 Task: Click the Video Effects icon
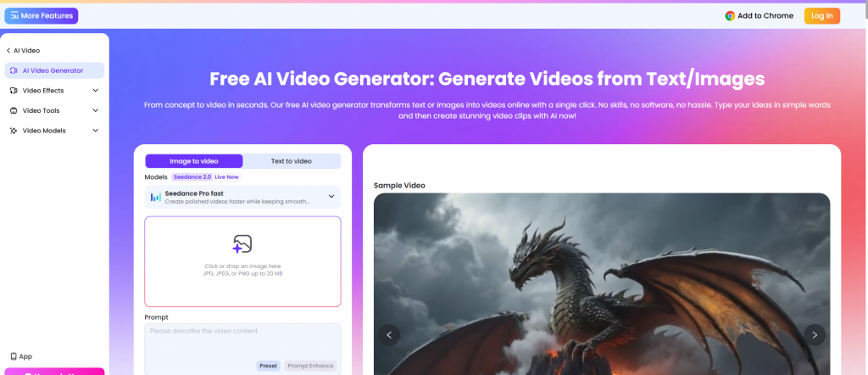point(14,91)
